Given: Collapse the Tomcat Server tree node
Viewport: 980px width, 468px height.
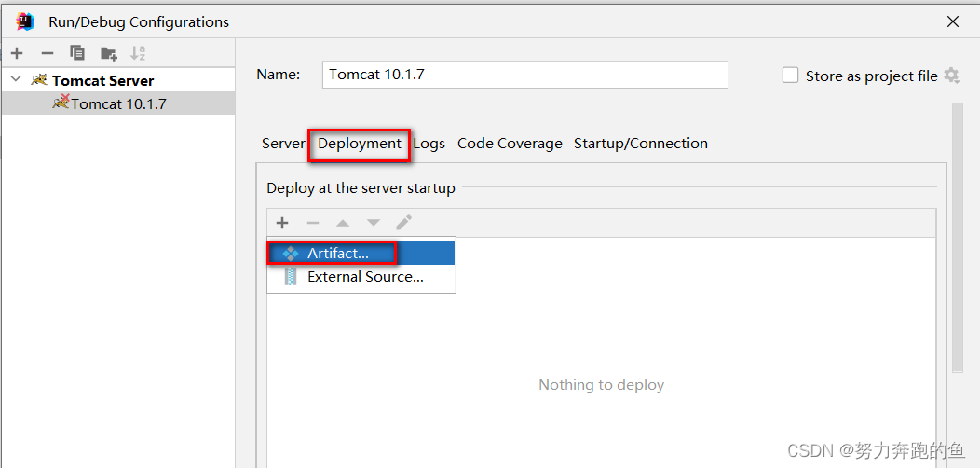Looking at the screenshot, I should coord(16,80).
